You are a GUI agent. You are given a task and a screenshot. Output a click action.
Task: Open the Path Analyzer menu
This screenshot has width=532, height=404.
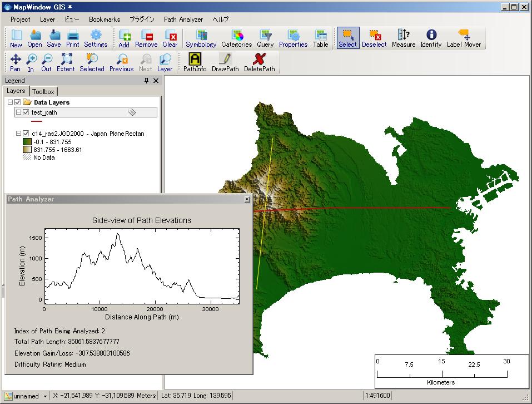pyautogui.click(x=183, y=19)
